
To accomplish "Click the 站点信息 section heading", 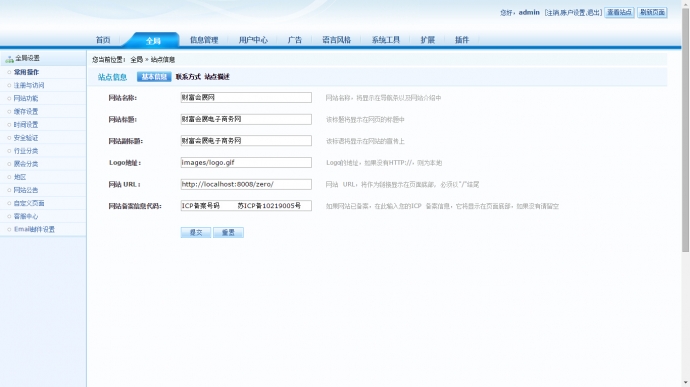I will tap(112, 77).
